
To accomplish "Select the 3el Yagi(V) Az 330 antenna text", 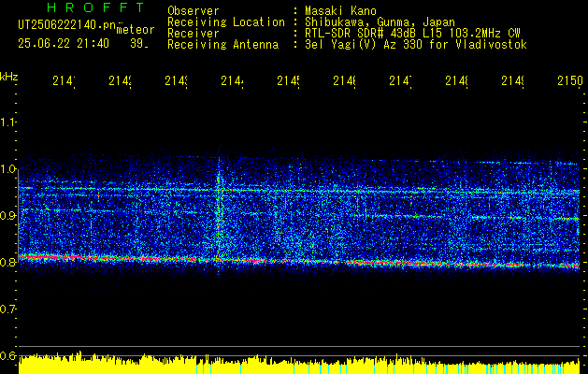I will click(416, 45).
